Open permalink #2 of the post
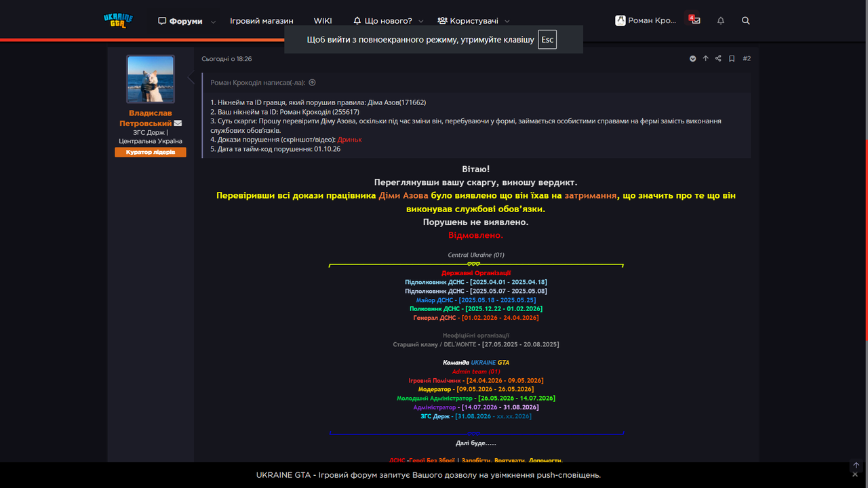This screenshot has width=868, height=488. [747, 59]
